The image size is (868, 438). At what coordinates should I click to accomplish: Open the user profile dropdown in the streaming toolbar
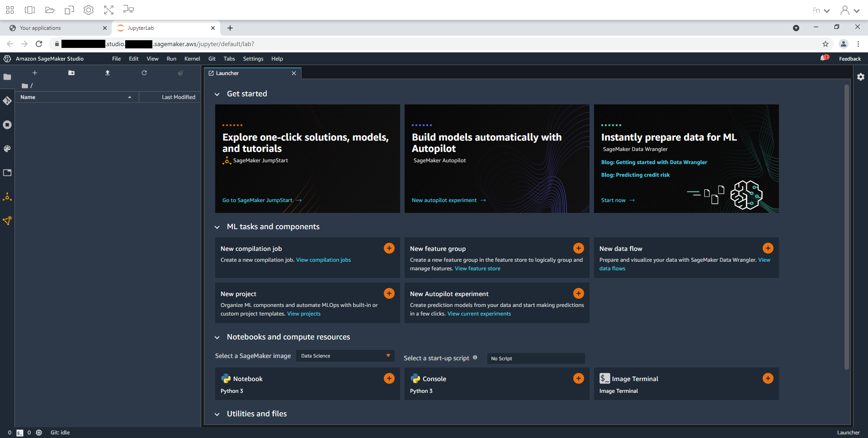[x=849, y=10]
